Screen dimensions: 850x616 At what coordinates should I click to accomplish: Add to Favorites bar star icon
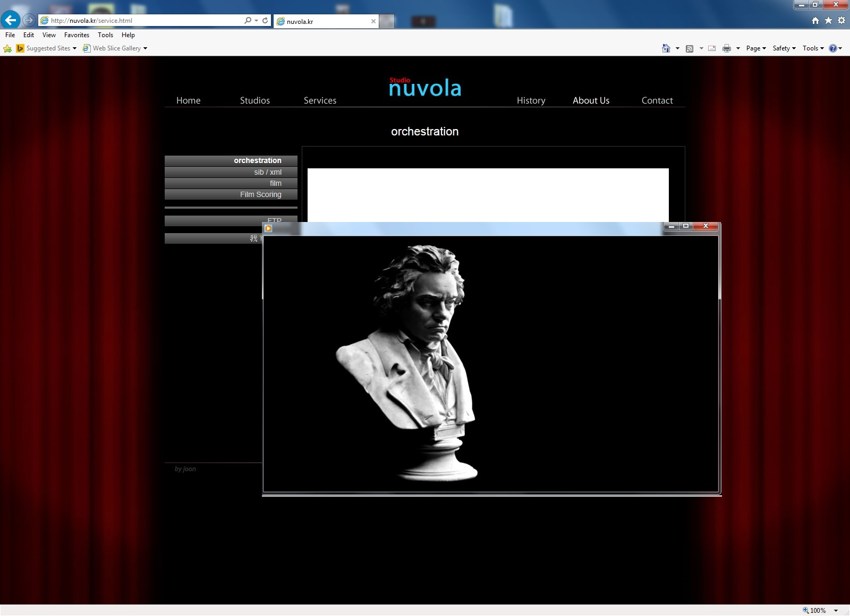7,48
